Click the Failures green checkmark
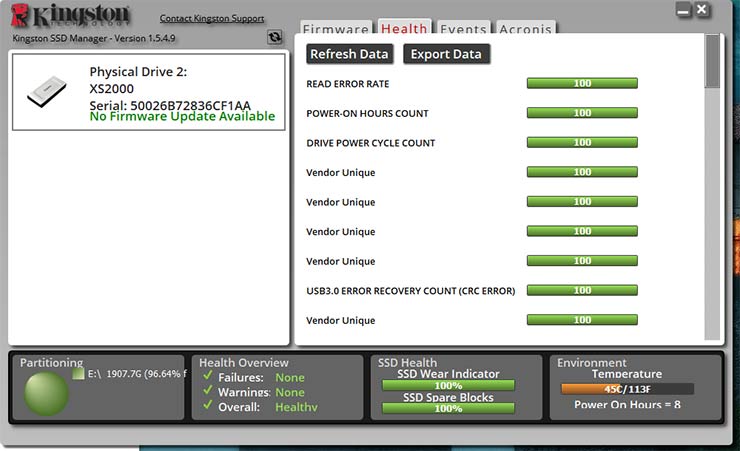Image resolution: width=740 pixels, height=451 pixels. point(207,378)
